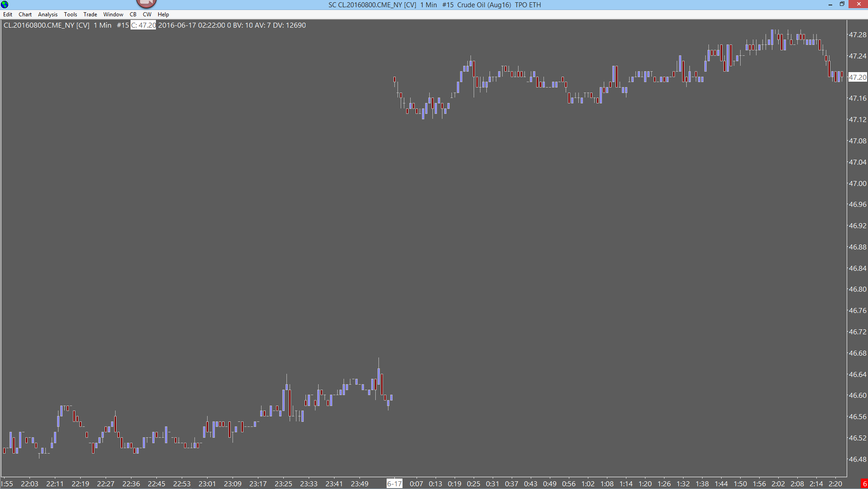Image resolution: width=868 pixels, height=489 pixels.
Task: Click the red 6 indicator at bottom right
Action: 864,484
